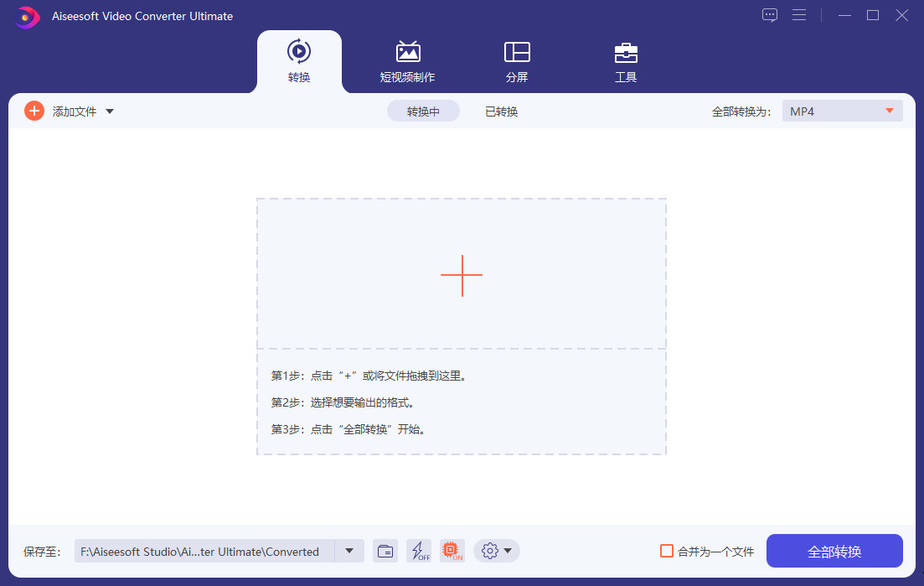Open the MP4 output format dropdown
This screenshot has height=586, width=924.
tap(842, 110)
